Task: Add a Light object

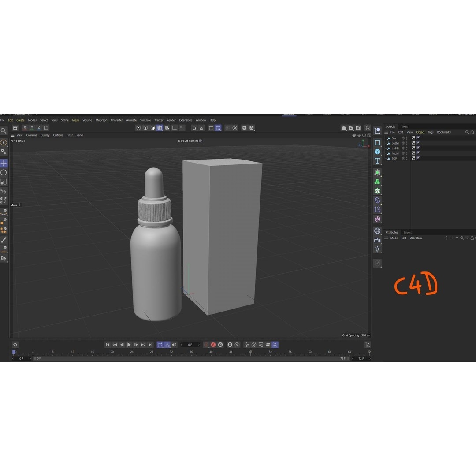Action: pyautogui.click(x=377, y=249)
